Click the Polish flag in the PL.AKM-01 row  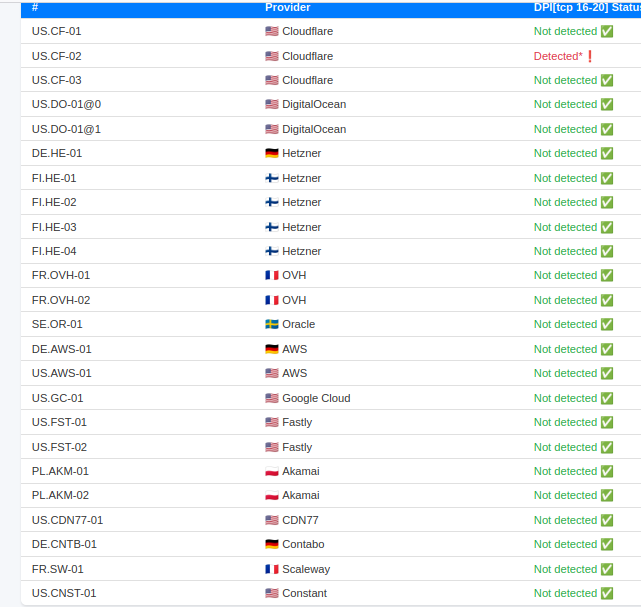pos(272,471)
